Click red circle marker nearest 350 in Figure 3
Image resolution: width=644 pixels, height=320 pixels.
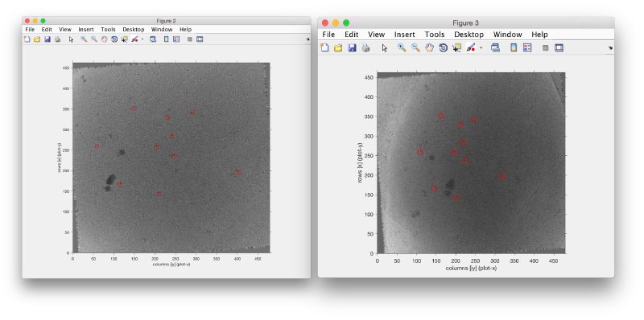[440, 116]
